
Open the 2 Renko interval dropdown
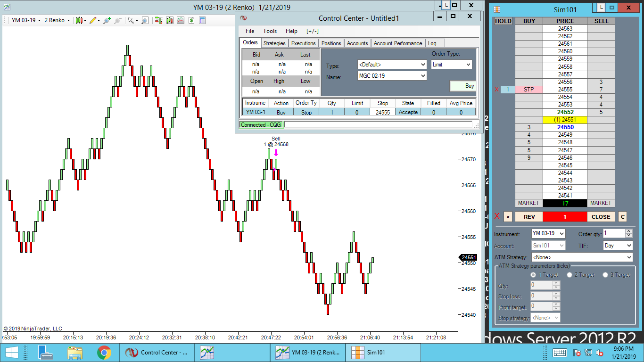pyautogui.click(x=57, y=20)
